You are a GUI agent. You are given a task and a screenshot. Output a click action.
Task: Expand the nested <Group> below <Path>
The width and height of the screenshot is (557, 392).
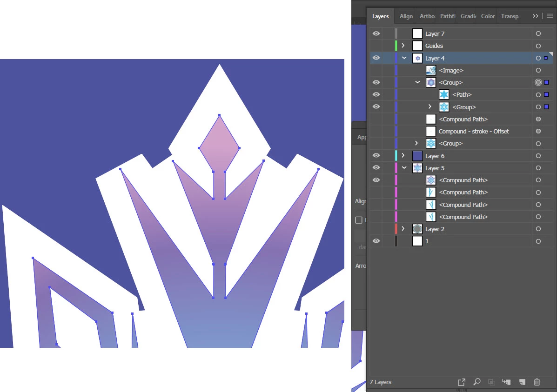click(x=430, y=106)
